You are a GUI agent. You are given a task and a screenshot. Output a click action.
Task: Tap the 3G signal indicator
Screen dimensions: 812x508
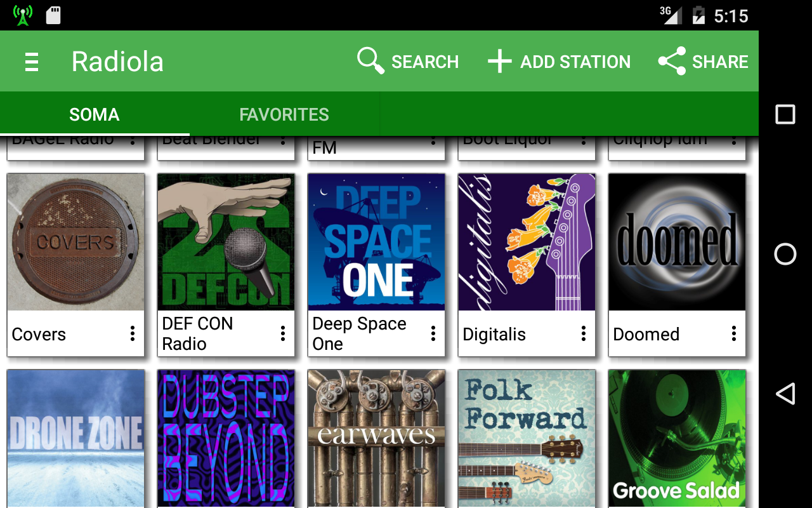pyautogui.click(x=671, y=15)
